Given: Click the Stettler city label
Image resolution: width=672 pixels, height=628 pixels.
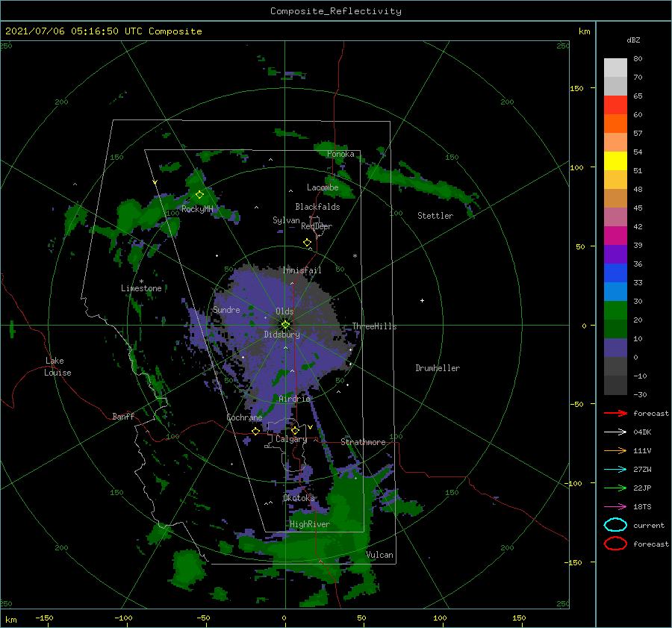Looking at the screenshot, I should (x=435, y=216).
